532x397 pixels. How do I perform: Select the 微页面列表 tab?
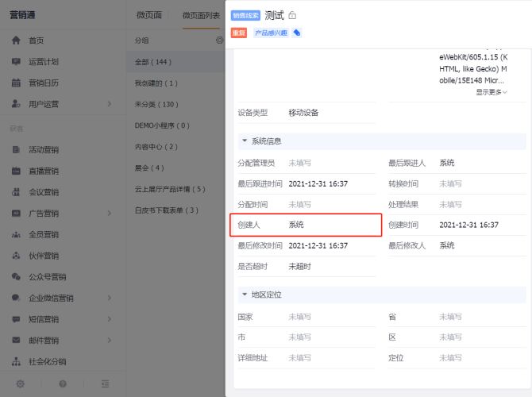coord(200,15)
